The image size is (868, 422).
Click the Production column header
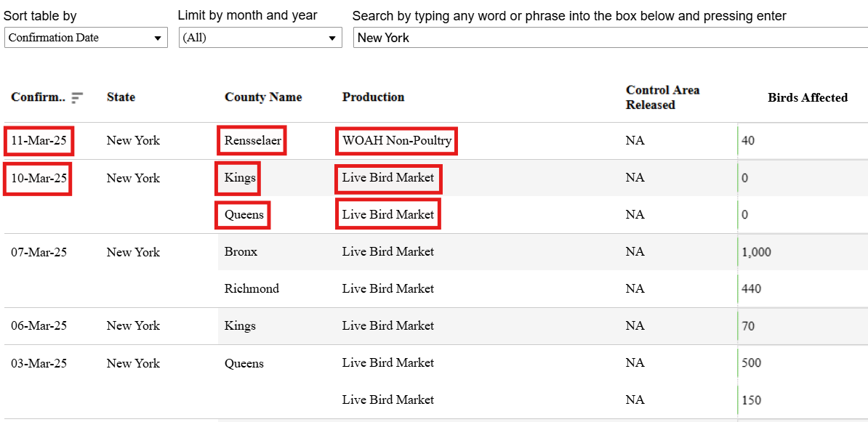(x=373, y=97)
